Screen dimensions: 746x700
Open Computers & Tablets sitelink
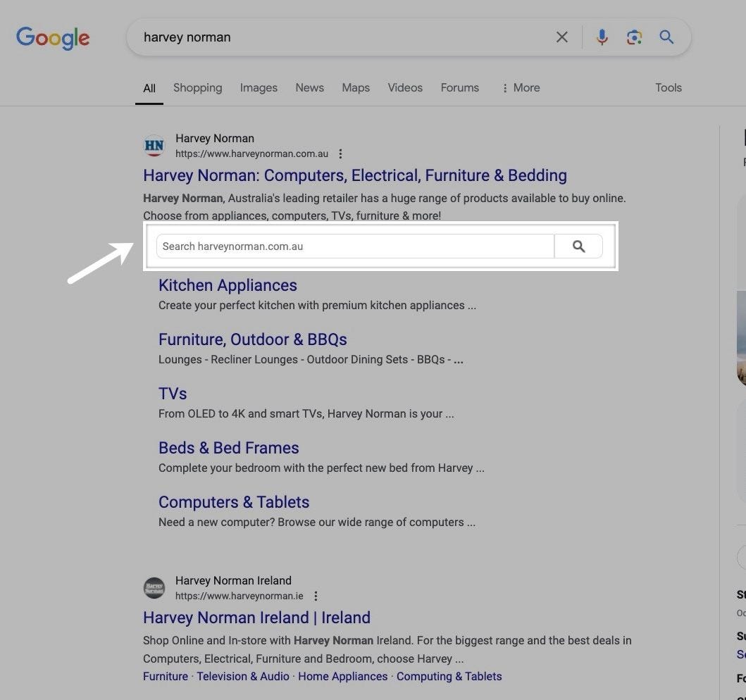[234, 502]
